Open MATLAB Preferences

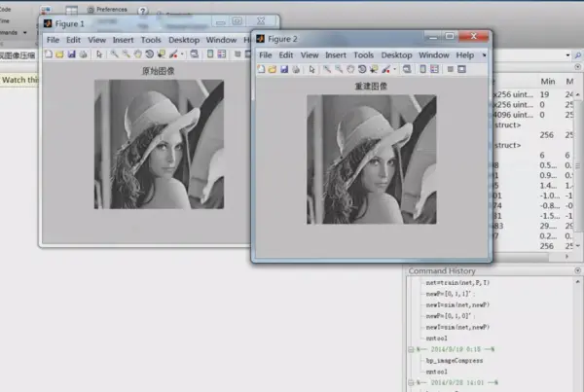pos(107,10)
